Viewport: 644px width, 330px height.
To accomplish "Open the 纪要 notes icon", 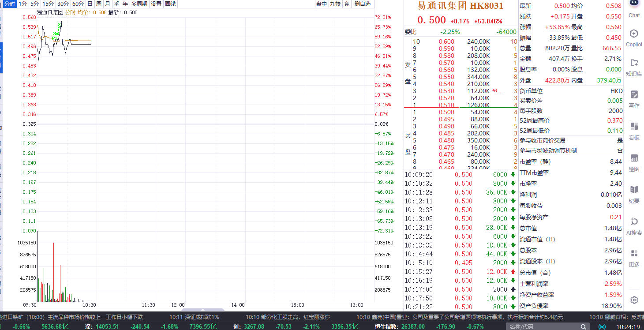I will pos(634,190).
